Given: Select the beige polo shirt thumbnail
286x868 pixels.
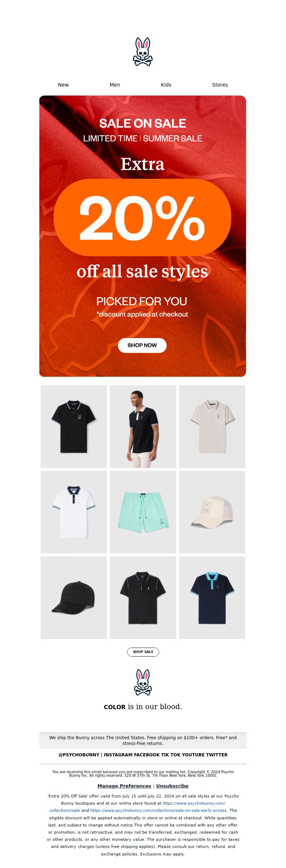Looking at the screenshot, I should [212, 426].
